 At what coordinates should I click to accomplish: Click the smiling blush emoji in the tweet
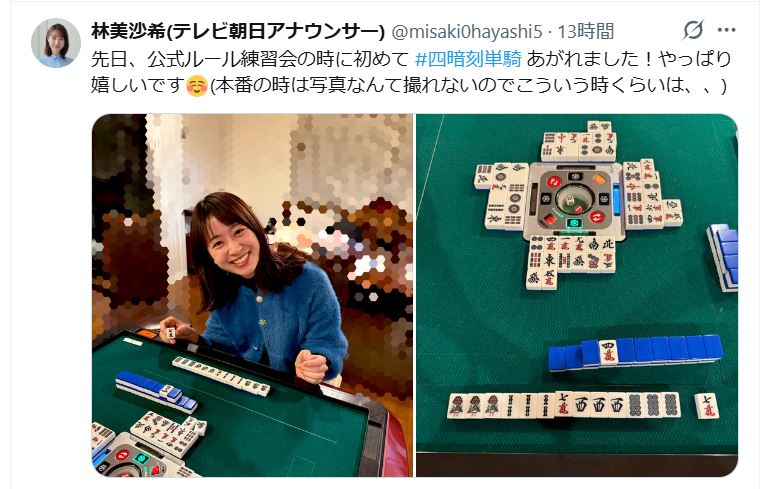click(x=197, y=87)
